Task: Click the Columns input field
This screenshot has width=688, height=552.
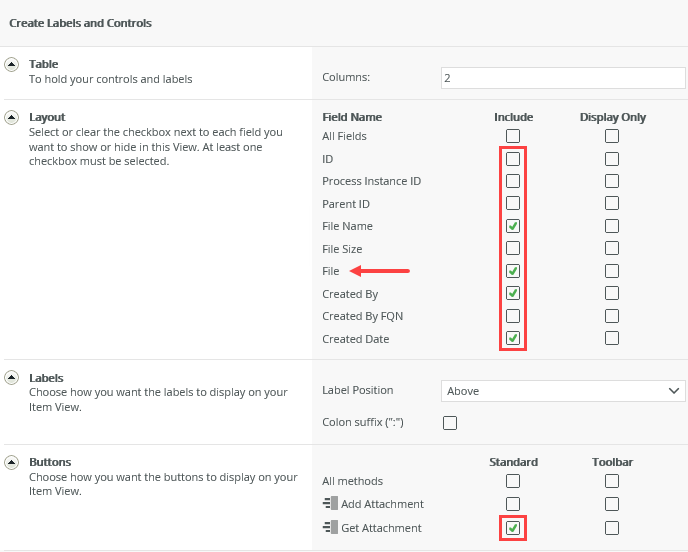Action: click(563, 77)
